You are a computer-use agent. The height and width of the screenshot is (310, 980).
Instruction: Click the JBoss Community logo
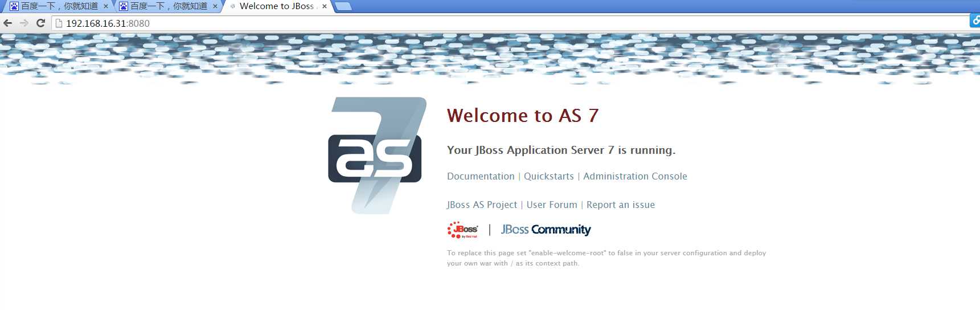[546, 230]
